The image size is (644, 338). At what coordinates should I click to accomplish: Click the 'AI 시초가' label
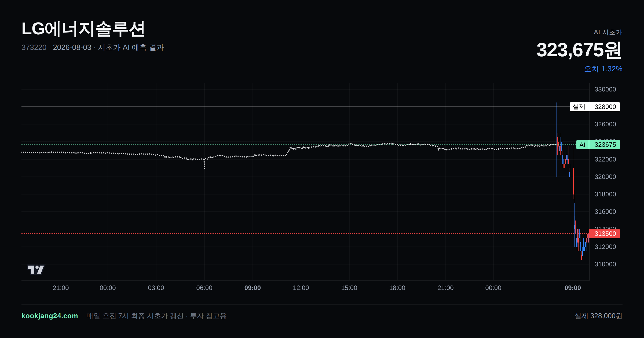[608, 32]
